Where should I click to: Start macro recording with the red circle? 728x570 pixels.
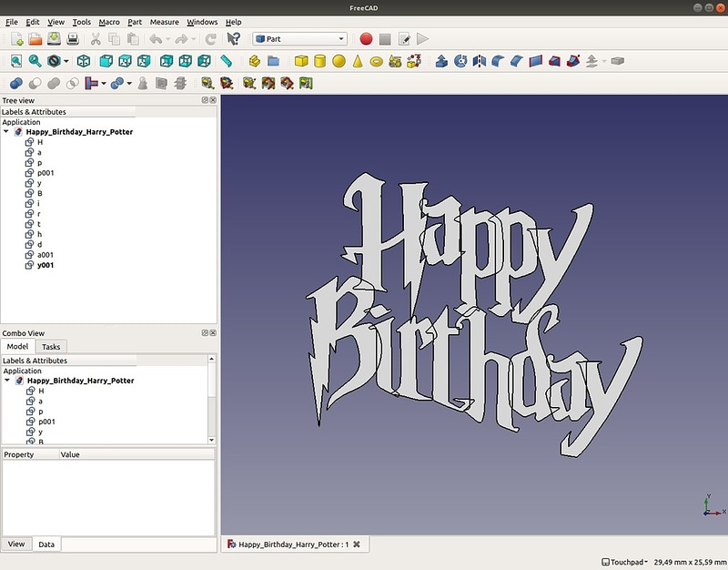366,39
